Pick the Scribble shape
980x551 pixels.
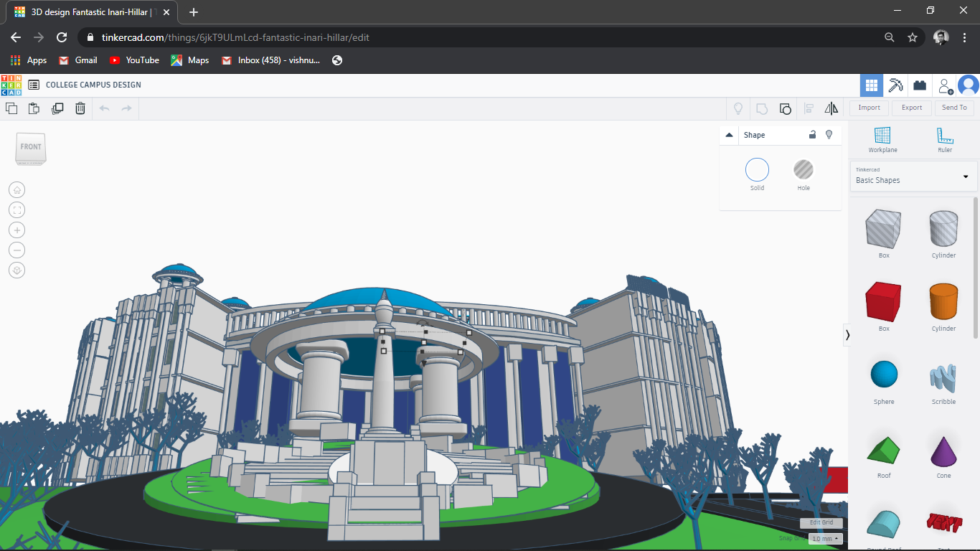tap(943, 377)
